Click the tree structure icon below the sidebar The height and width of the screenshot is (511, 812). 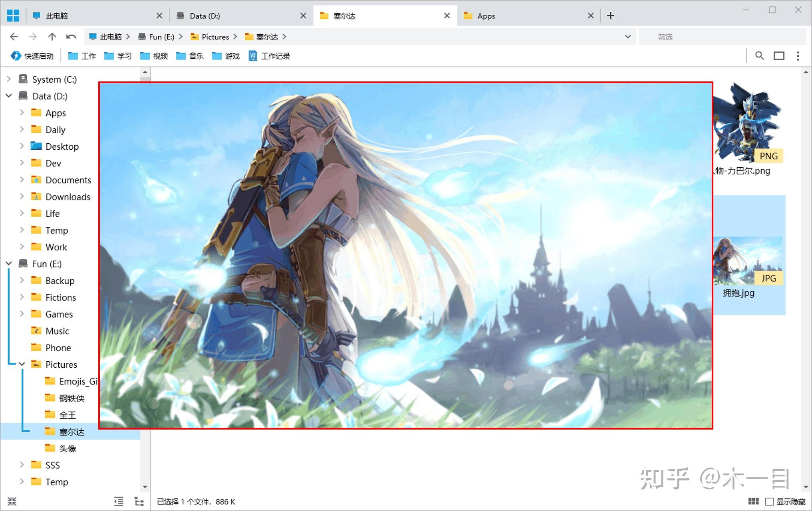[139, 501]
